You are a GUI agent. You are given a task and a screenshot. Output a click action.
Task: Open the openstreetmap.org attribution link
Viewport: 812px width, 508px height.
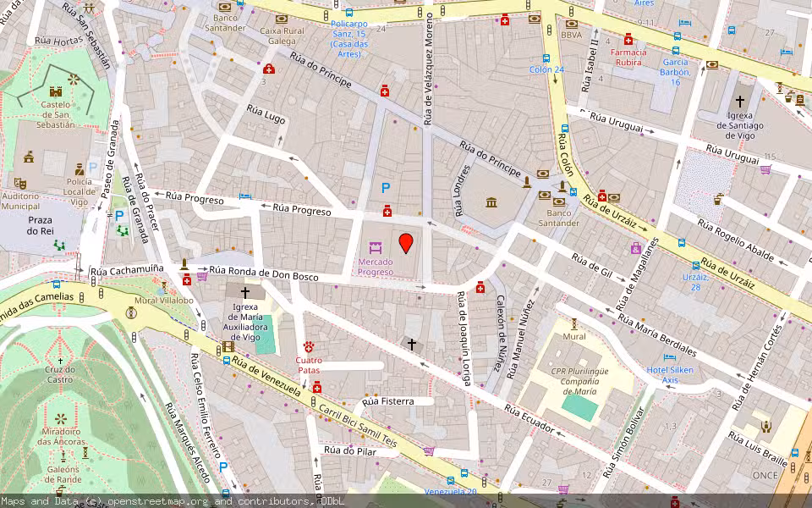click(x=156, y=501)
